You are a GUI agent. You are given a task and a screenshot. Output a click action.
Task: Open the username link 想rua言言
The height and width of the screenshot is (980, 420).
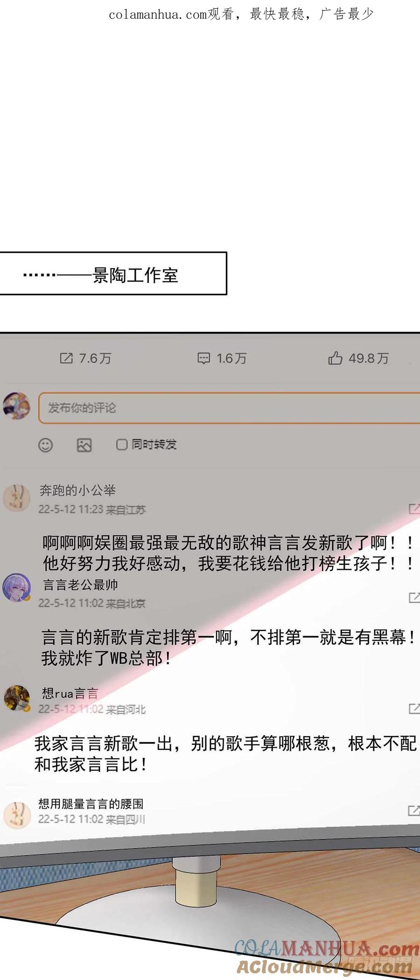(70, 693)
